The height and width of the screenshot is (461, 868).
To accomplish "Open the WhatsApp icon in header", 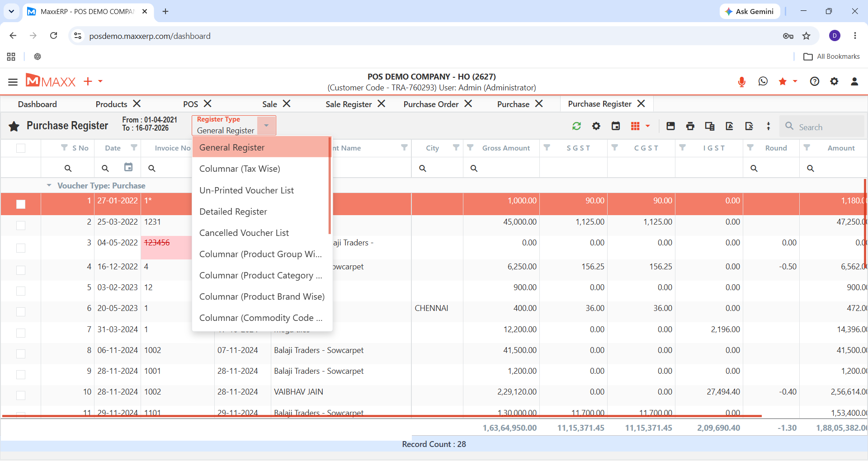I will pos(763,81).
